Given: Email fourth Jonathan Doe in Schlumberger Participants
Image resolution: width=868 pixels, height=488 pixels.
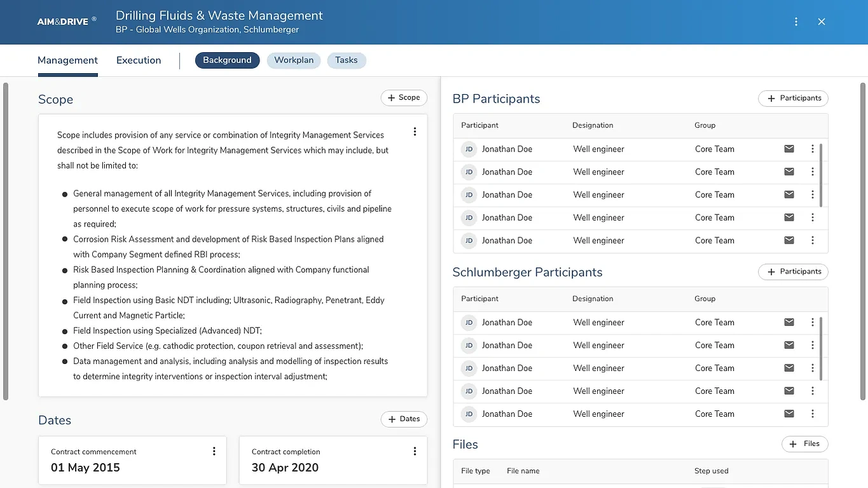Looking at the screenshot, I should (789, 391).
